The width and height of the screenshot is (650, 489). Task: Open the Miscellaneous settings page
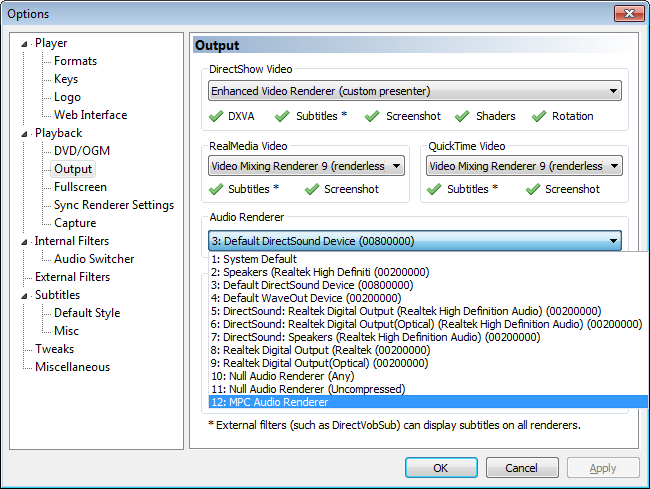pyautogui.click(x=73, y=367)
